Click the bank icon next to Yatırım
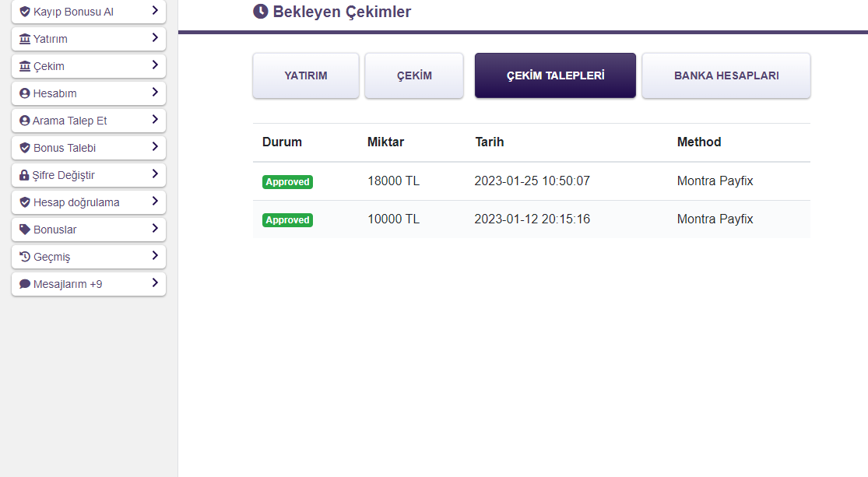868x477 pixels. pyautogui.click(x=25, y=39)
